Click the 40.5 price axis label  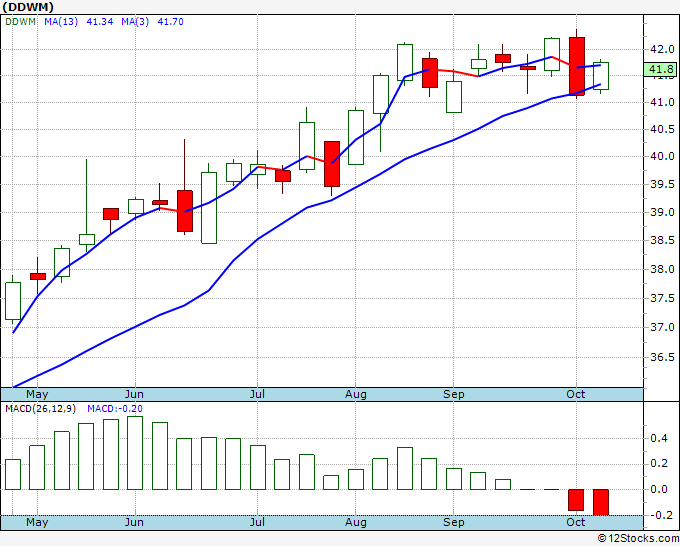[x=662, y=129]
